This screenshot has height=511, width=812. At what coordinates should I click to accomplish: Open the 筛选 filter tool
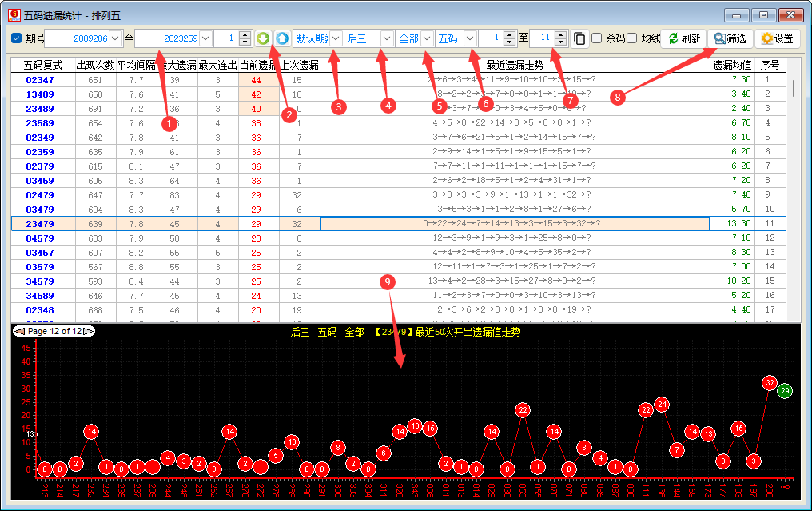[730, 38]
